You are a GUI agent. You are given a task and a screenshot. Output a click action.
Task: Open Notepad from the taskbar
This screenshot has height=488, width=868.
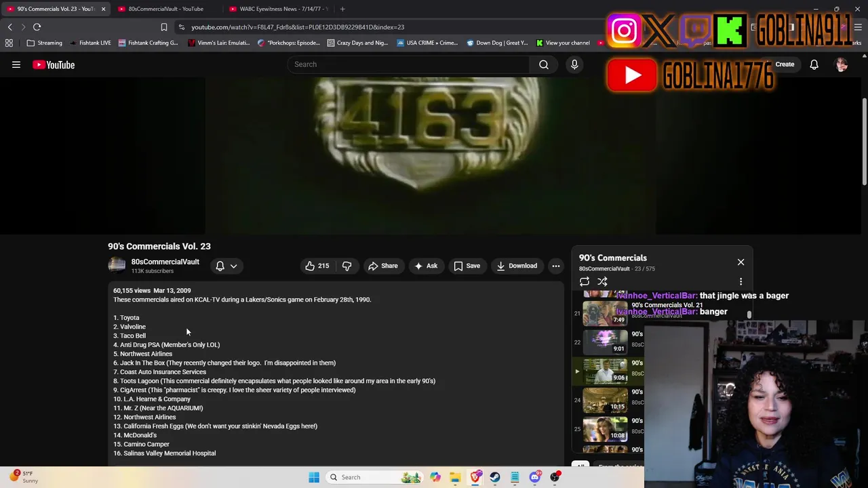pyautogui.click(x=515, y=477)
